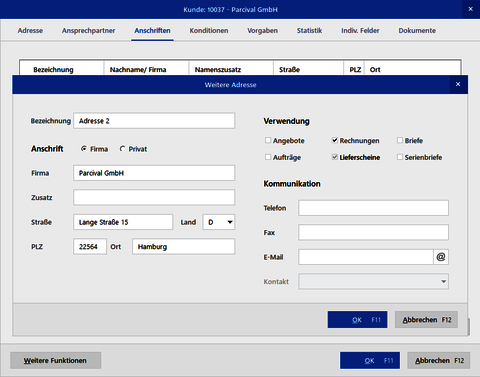Confirm with OK in Weitere Adresse dialog
This screenshot has height=377, width=480.
click(x=357, y=320)
